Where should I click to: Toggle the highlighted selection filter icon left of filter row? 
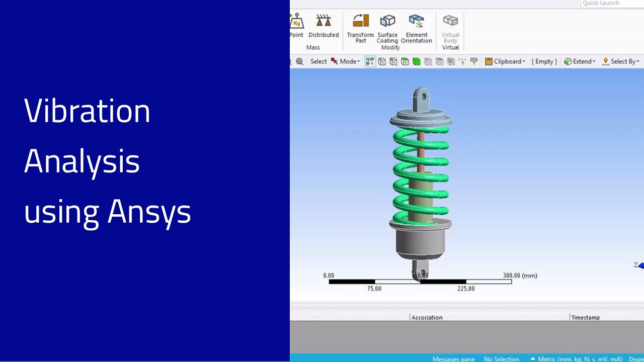pos(370,61)
